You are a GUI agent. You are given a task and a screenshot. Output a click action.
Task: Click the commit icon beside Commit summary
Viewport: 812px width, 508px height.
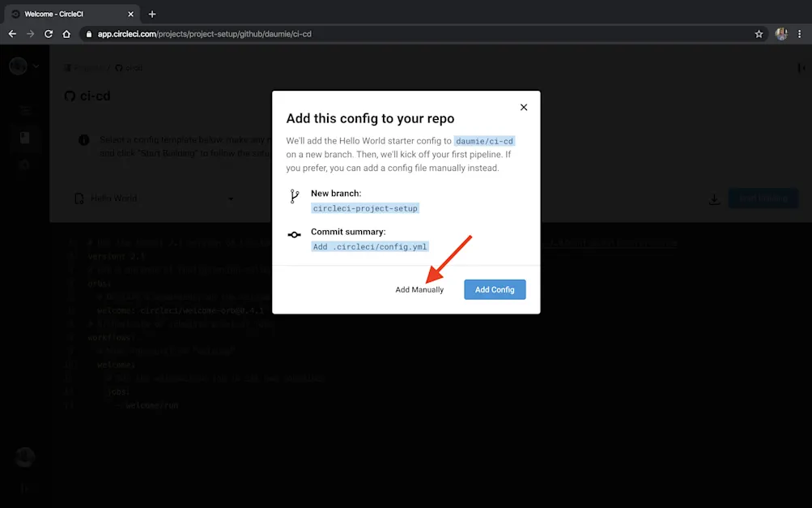(294, 235)
